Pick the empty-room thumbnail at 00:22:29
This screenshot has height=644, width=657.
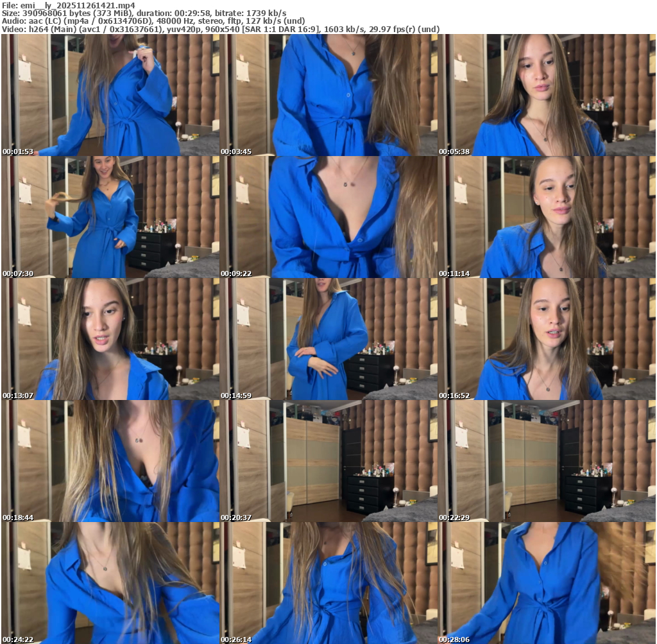point(547,461)
